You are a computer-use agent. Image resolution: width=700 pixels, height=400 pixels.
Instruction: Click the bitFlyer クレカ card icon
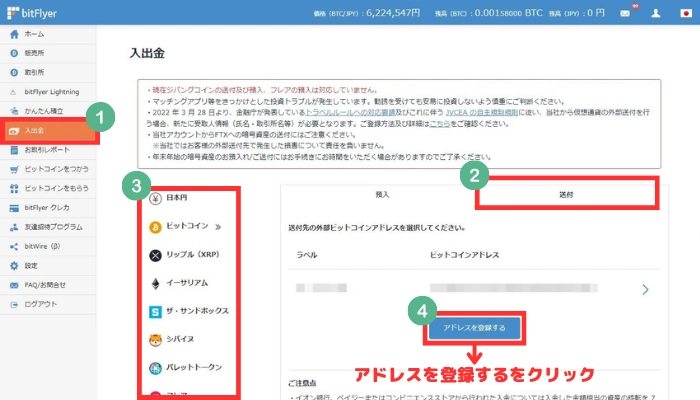tap(14, 208)
